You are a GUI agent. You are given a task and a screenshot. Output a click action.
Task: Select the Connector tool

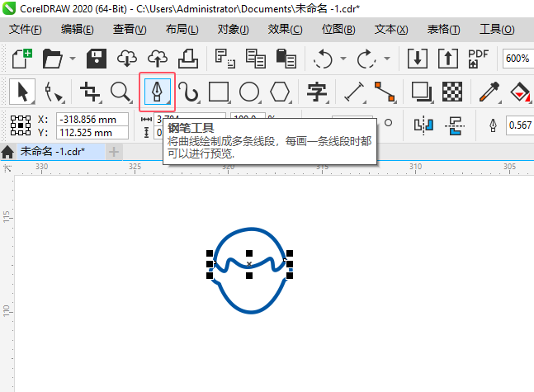385,92
